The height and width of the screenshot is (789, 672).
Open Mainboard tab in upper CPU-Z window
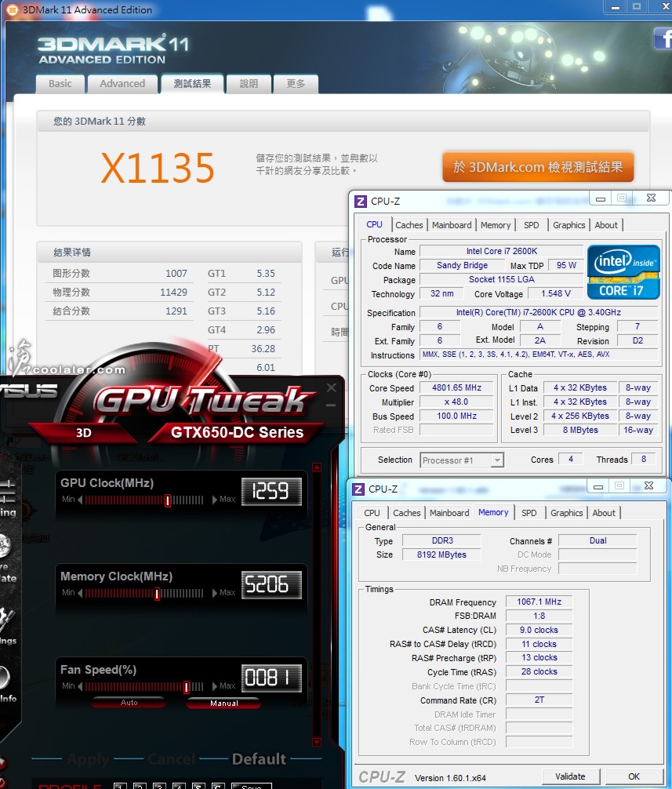pos(452,225)
